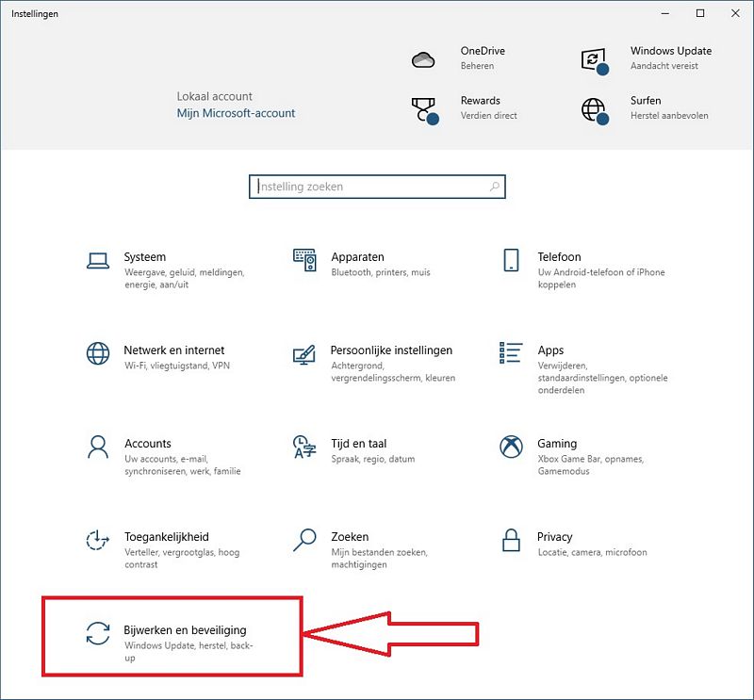Image resolution: width=754 pixels, height=700 pixels.
Task: Open Zoeken category heading
Action: click(350, 536)
